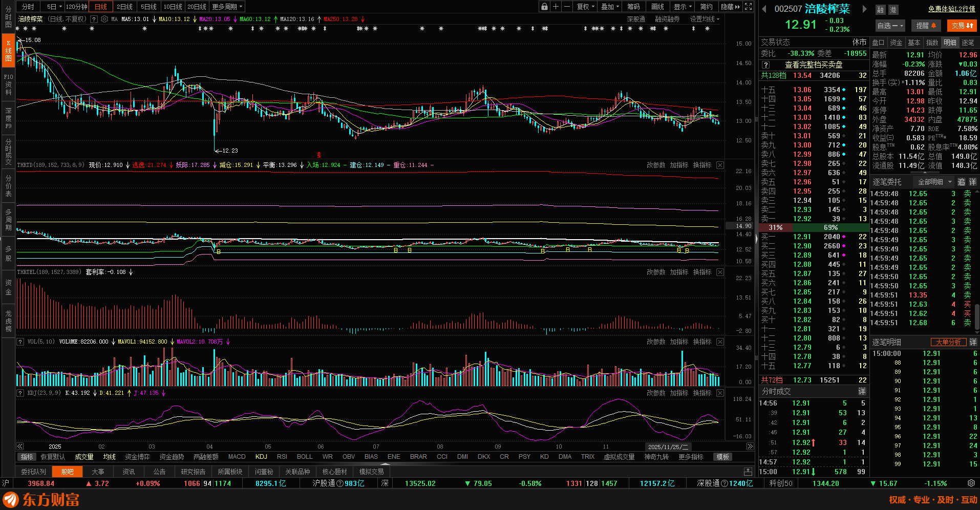Zoom in the K-line chart with plus icon

point(556,7)
